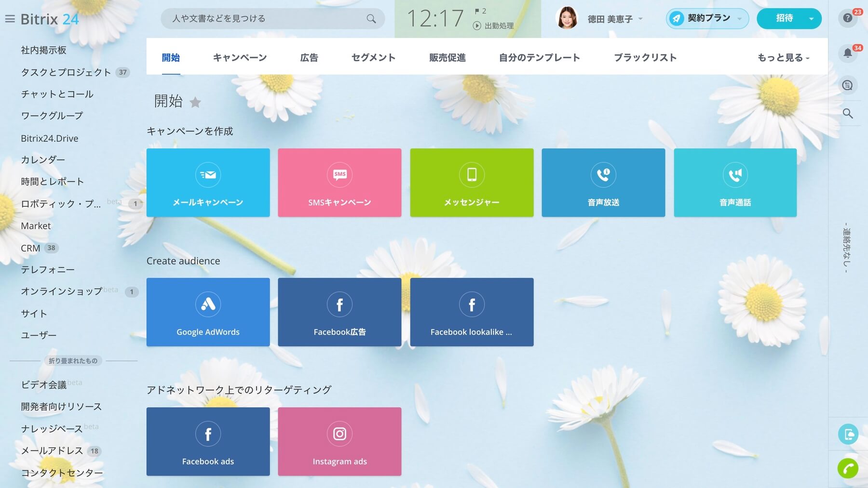The height and width of the screenshot is (488, 868).
Task: Open the Instagram ads tile label
Action: tap(339, 462)
